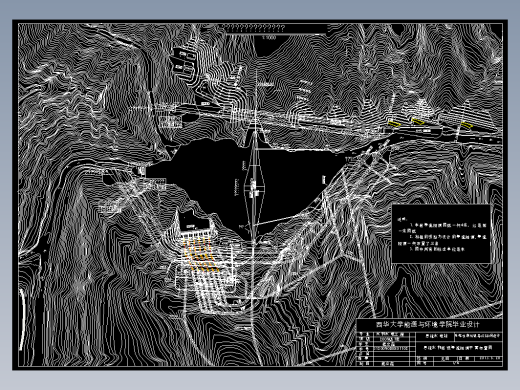
Task: Click the top-right cell of title block
Action: pyautogui.click(x=478, y=336)
